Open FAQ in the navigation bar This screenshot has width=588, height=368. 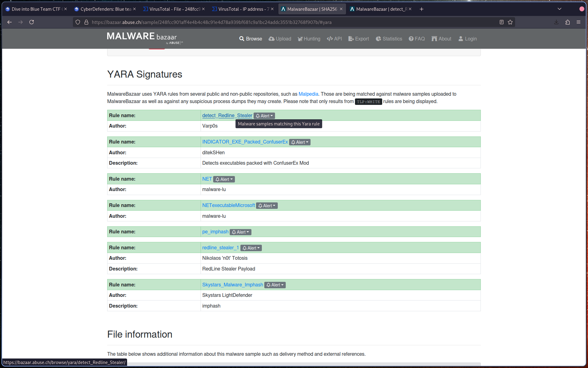click(x=417, y=39)
